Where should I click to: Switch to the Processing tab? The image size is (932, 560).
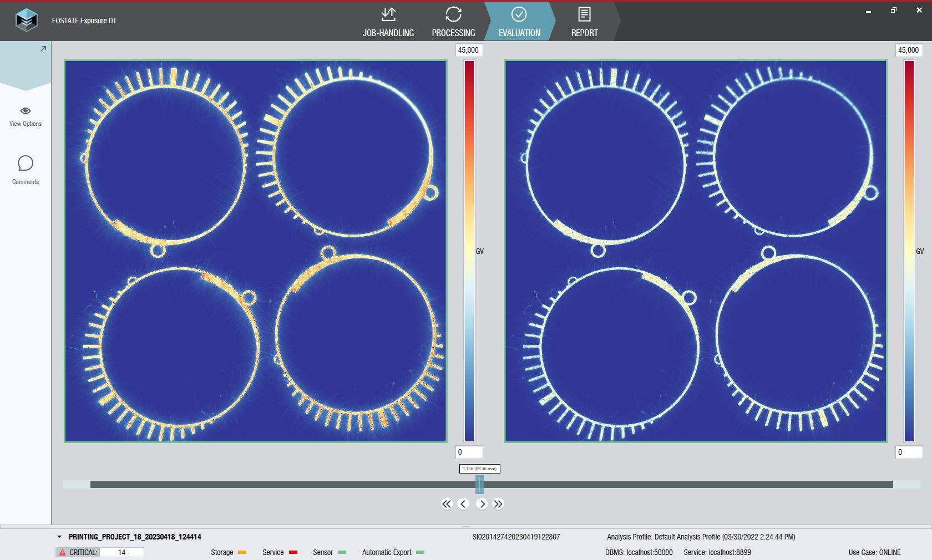tap(453, 22)
